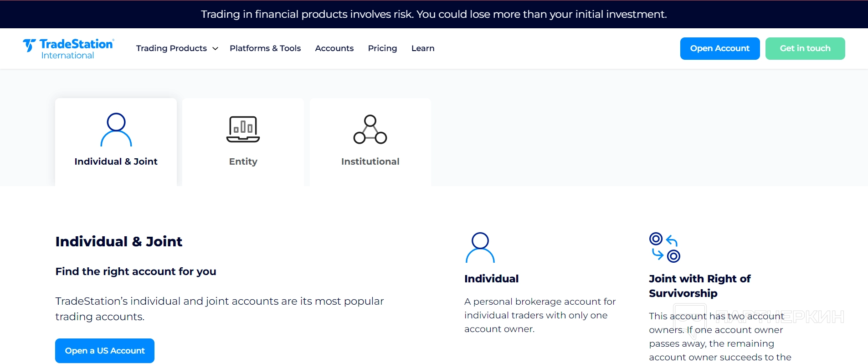This screenshot has height=364, width=868.
Task: Expand the Trading Products chevron
Action: coord(216,48)
